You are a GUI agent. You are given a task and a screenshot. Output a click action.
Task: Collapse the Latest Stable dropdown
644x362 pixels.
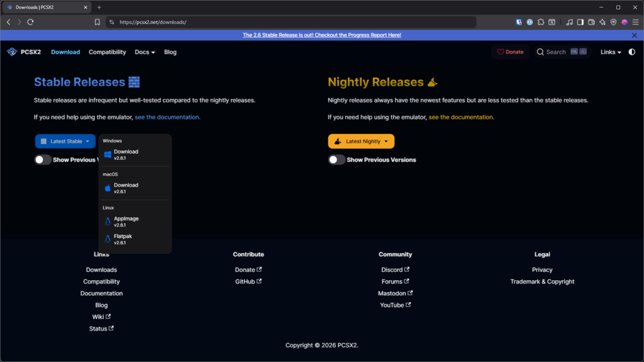point(65,142)
